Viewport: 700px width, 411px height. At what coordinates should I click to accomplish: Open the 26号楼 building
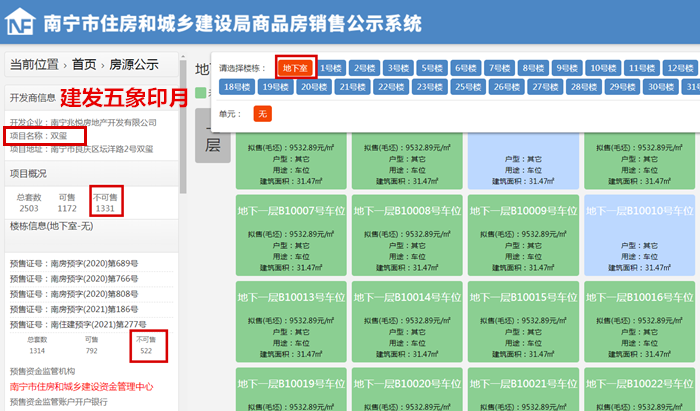[x=507, y=87]
